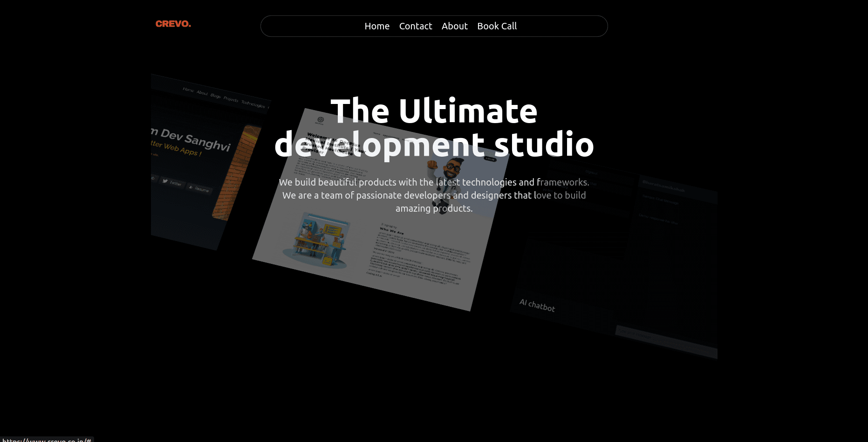Image resolution: width=868 pixels, height=442 pixels.
Task: Click Blogs in the portfolio preview nav
Action: click(x=215, y=96)
